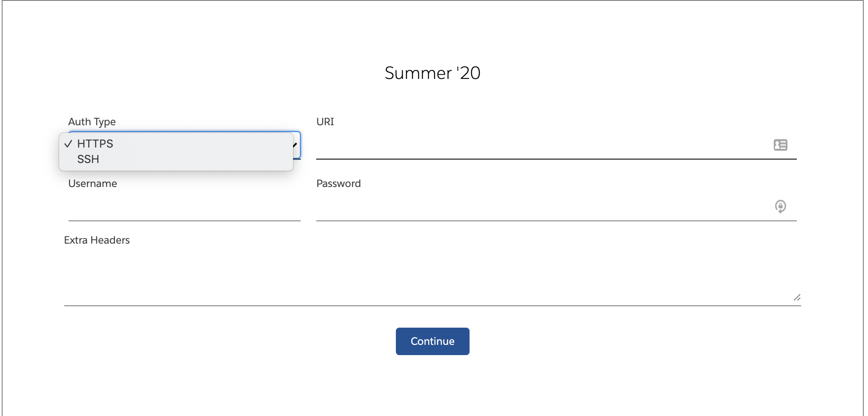Click the Username label text
This screenshot has width=868, height=416.
(93, 184)
